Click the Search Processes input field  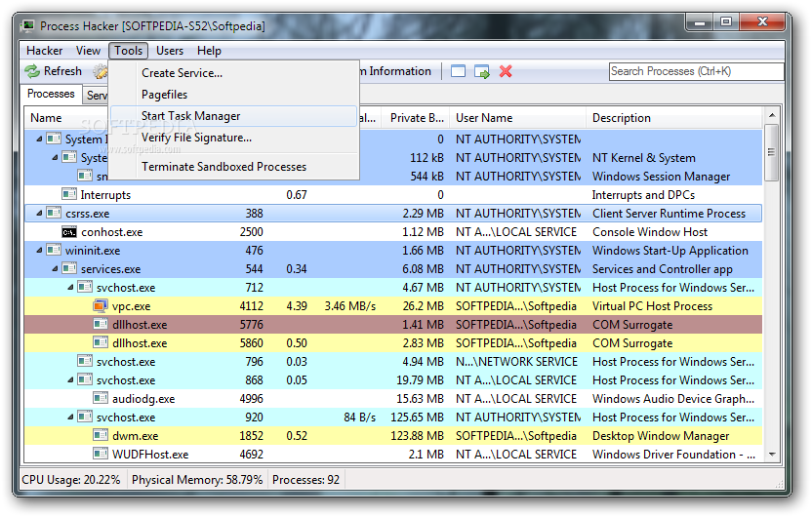[x=696, y=71]
